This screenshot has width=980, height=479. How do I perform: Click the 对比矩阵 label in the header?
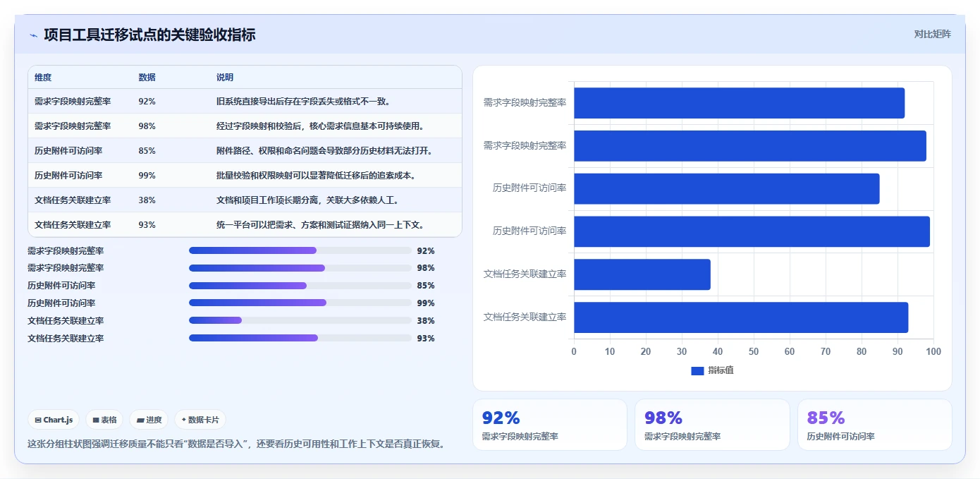[x=932, y=34]
